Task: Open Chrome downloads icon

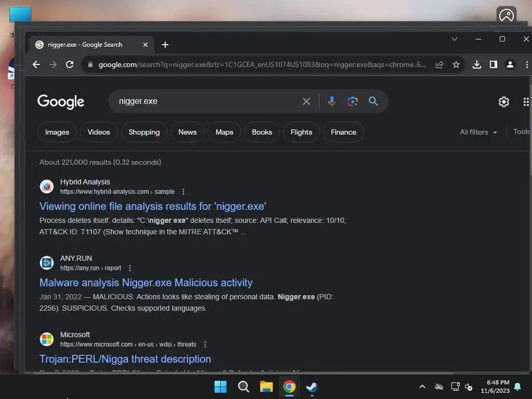Action: click(477, 64)
